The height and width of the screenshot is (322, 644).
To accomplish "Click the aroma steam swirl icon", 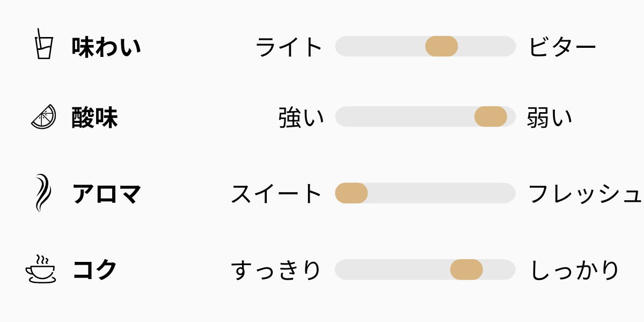I will [43, 193].
